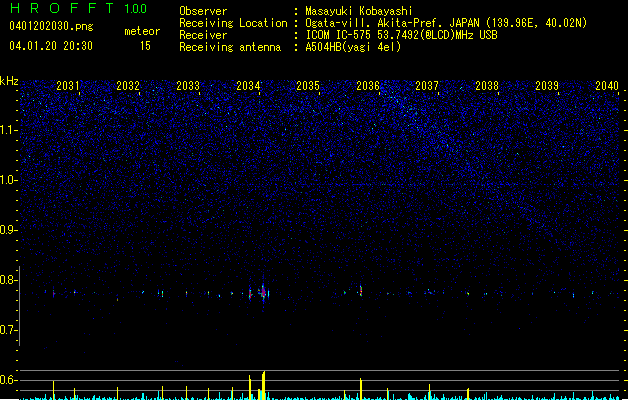
Task: Click the 2036 time marker
Action: [368, 86]
